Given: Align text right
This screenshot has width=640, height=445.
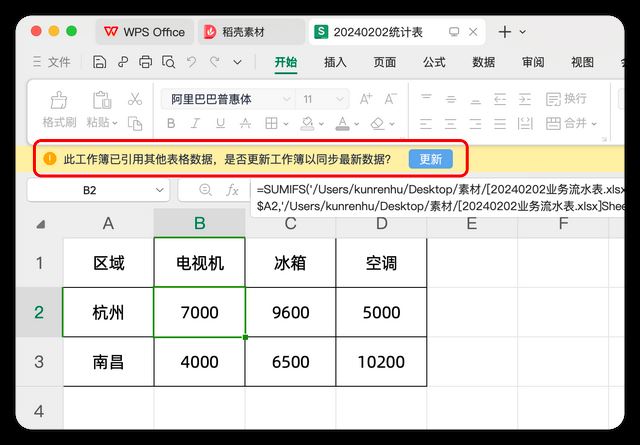Looking at the screenshot, I should (x=476, y=124).
